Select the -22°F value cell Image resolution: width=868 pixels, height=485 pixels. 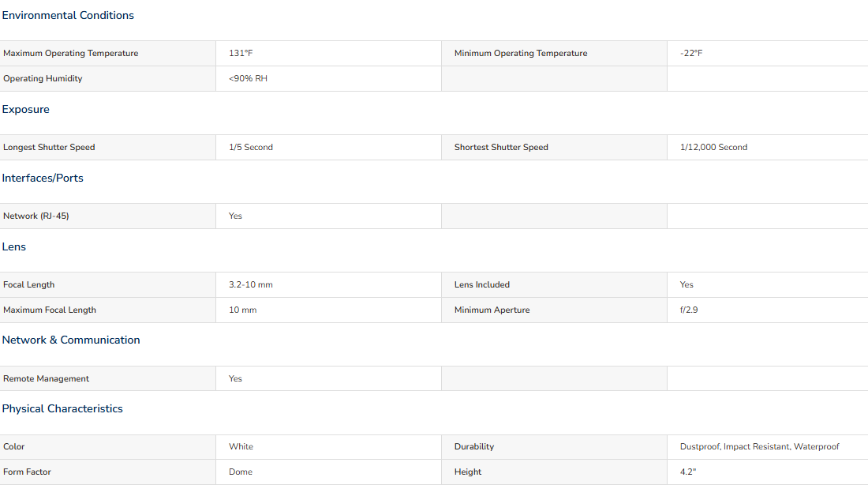point(691,53)
